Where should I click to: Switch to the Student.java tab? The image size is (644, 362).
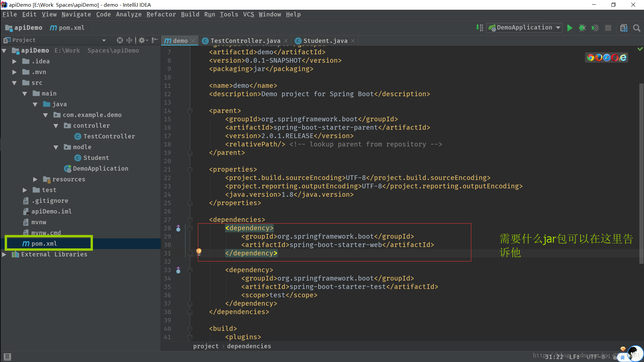(325, 41)
